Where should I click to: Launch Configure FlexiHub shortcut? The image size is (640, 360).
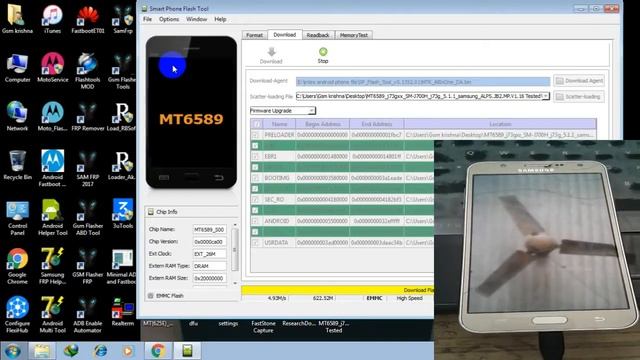point(17,315)
